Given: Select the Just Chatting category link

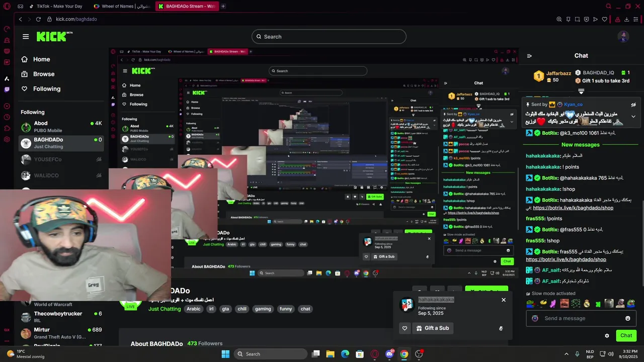Looking at the screenshot, I should click(x=165, y=309).
